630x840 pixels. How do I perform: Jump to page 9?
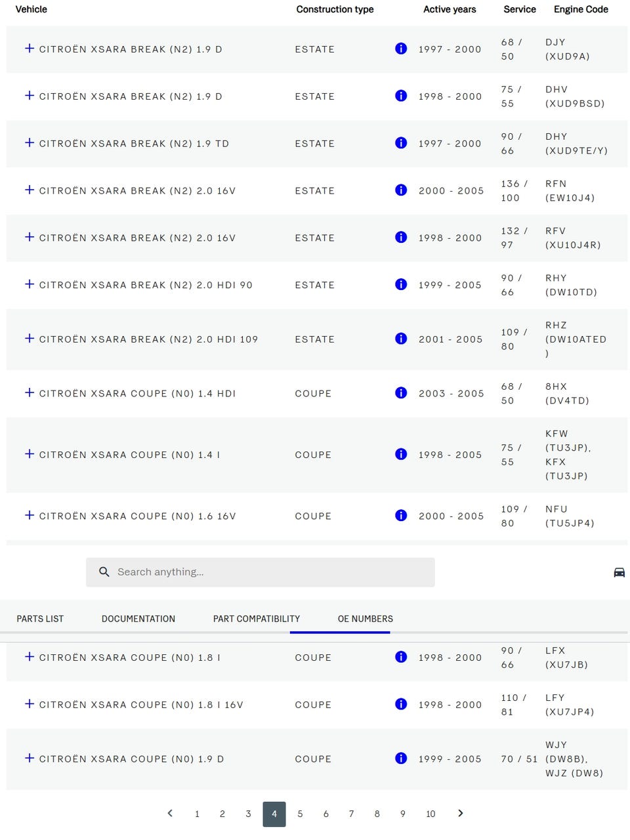(x=403, y=814)
